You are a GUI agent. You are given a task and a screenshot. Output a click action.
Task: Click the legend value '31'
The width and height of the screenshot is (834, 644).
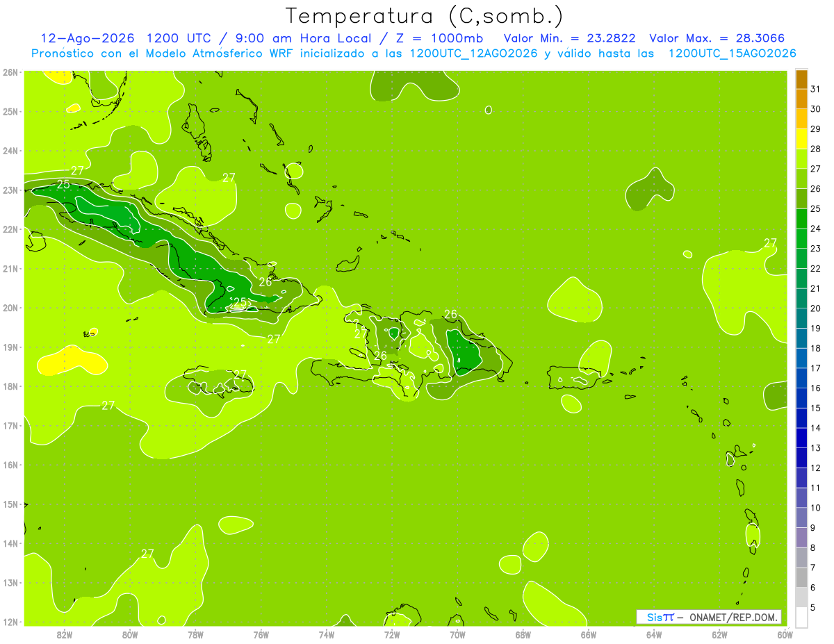[x=816, y=89]
